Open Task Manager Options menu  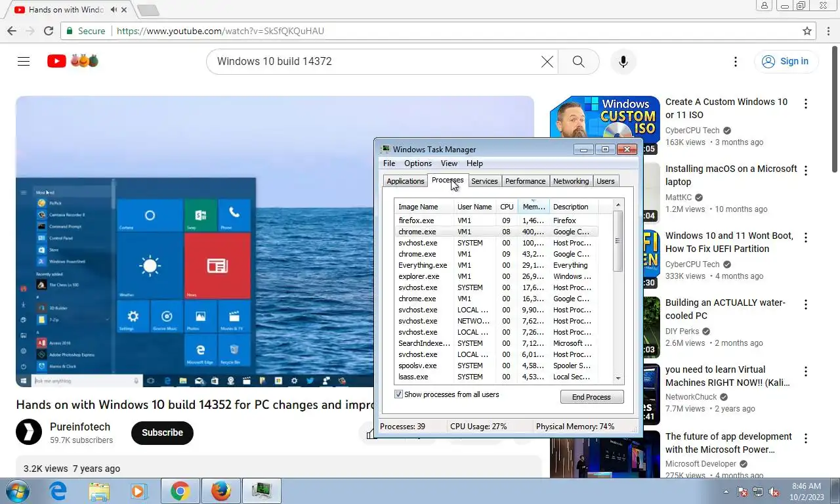coord(418,163)
